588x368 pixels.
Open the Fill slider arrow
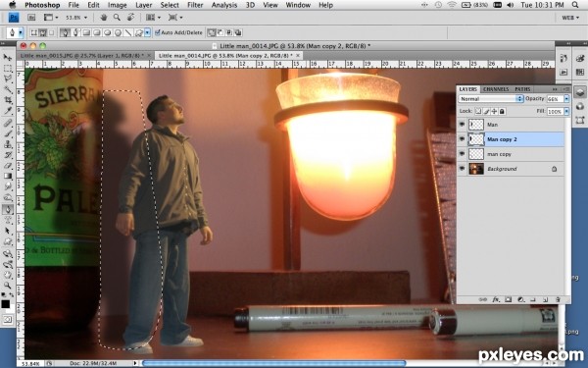566,112
